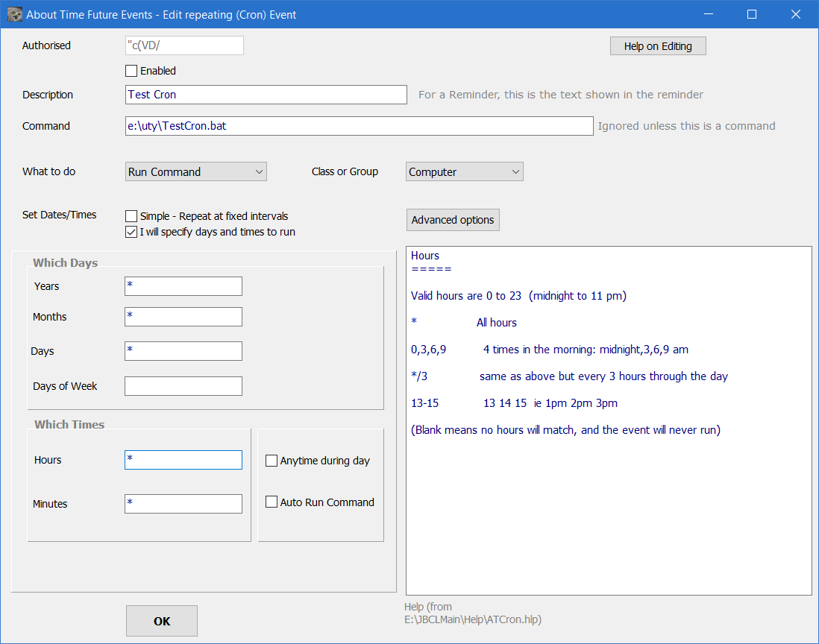The image size is (819, 644).
Task: Open Advanced options
Action: [453, 220]
